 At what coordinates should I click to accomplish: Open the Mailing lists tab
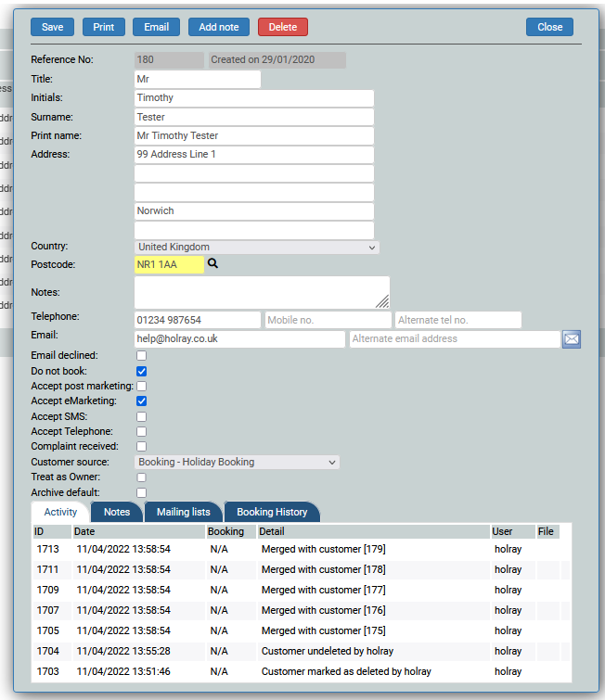tap(183, 512)
